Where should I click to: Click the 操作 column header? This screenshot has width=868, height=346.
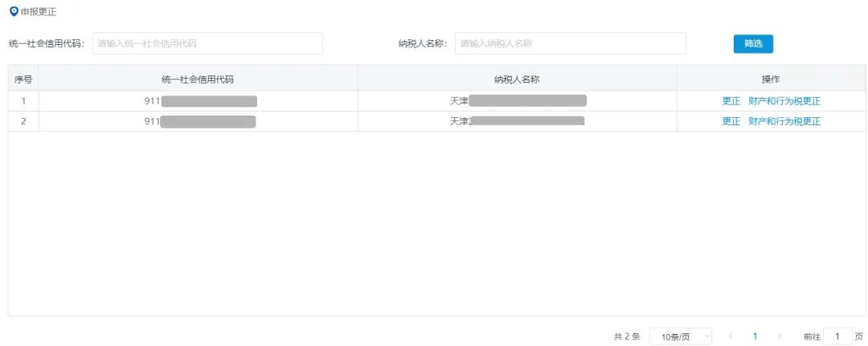pos(771,79)
